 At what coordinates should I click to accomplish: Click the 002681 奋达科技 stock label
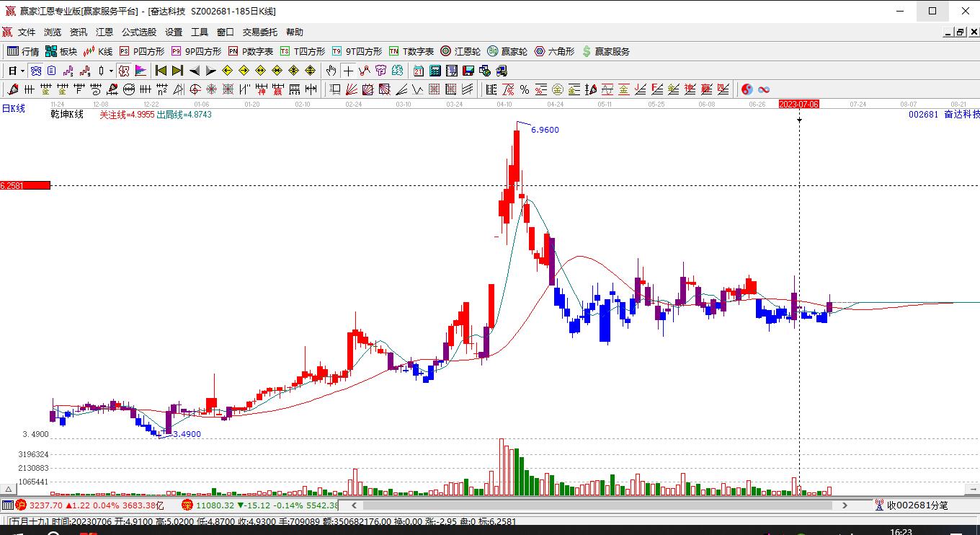pos(944,115)
